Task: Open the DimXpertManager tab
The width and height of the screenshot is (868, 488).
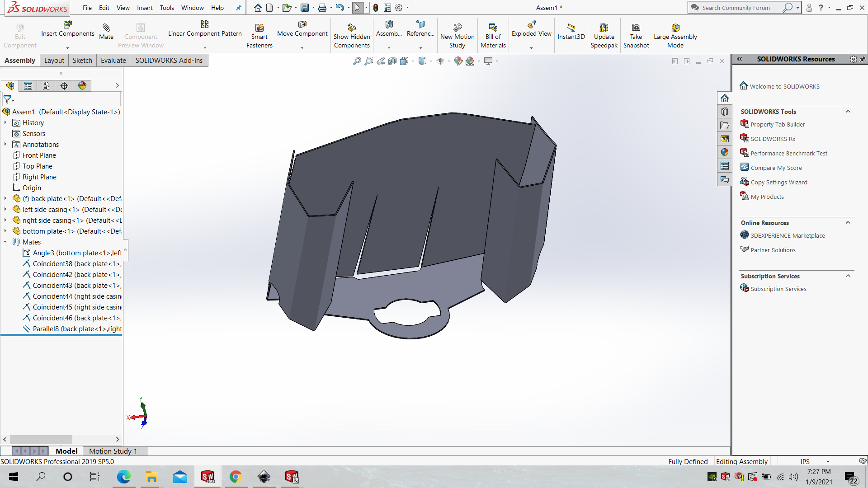Action: pyautogui.click(x=64, y=86)
